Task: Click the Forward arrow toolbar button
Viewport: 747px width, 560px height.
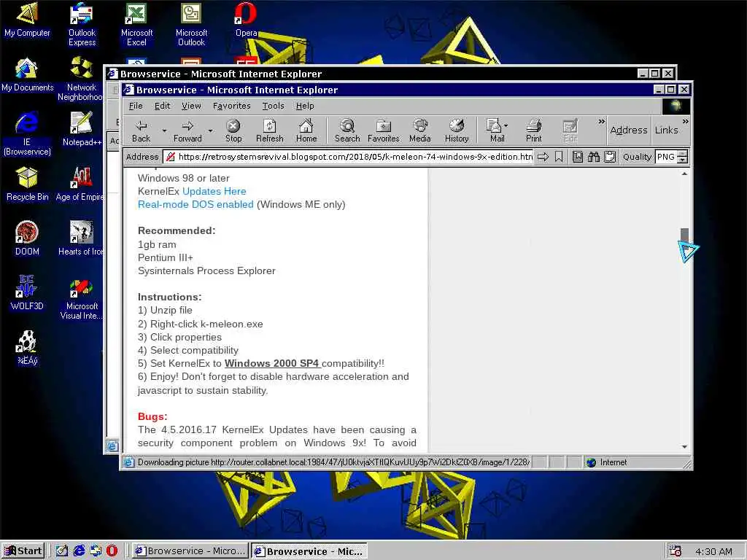Action: tap(187, 131)
